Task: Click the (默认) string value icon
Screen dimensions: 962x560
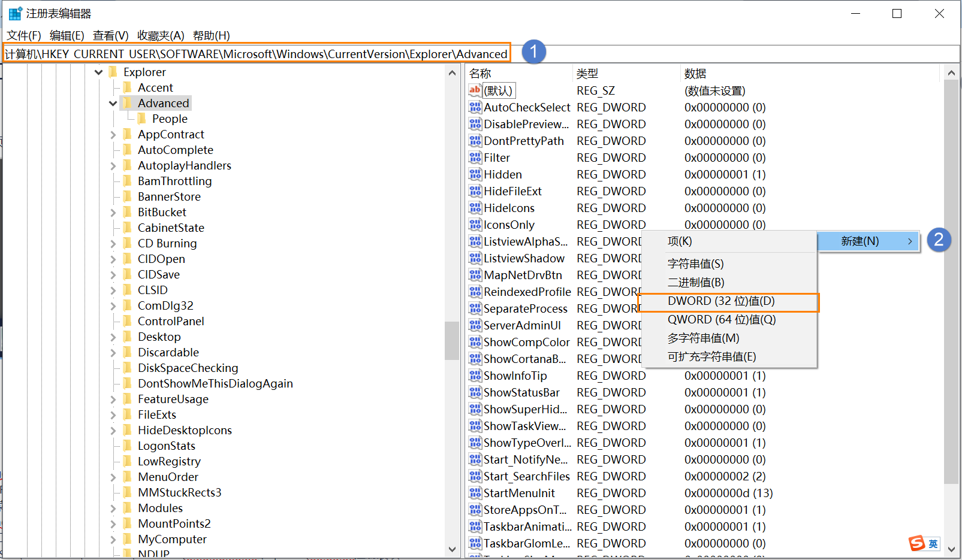Action: tap(475, 90)
